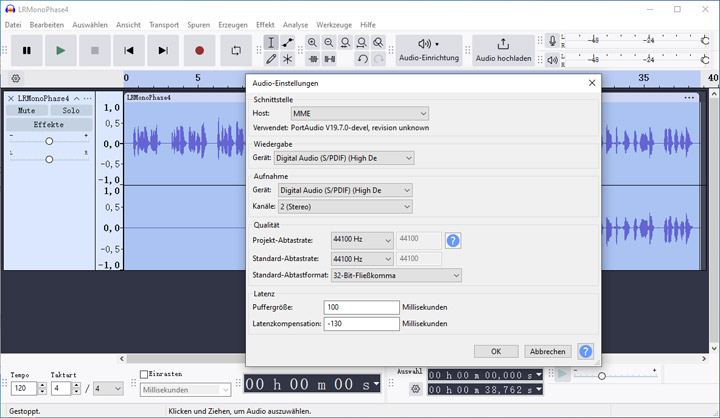Open the Effekt menu

[265, 24]
